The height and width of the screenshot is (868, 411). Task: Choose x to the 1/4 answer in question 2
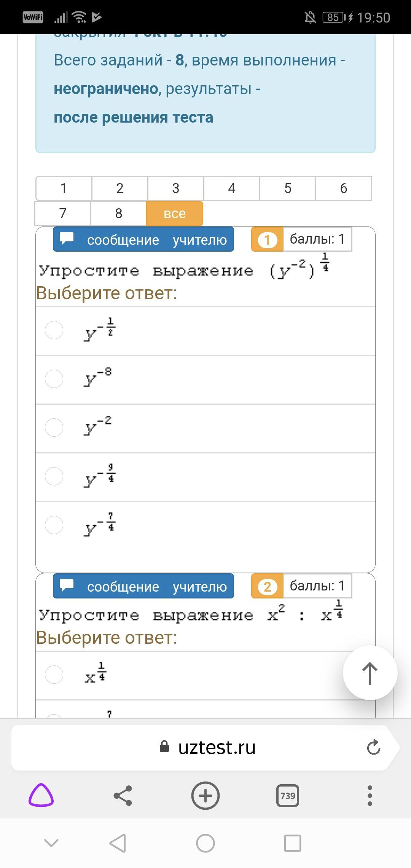(54, 675)
